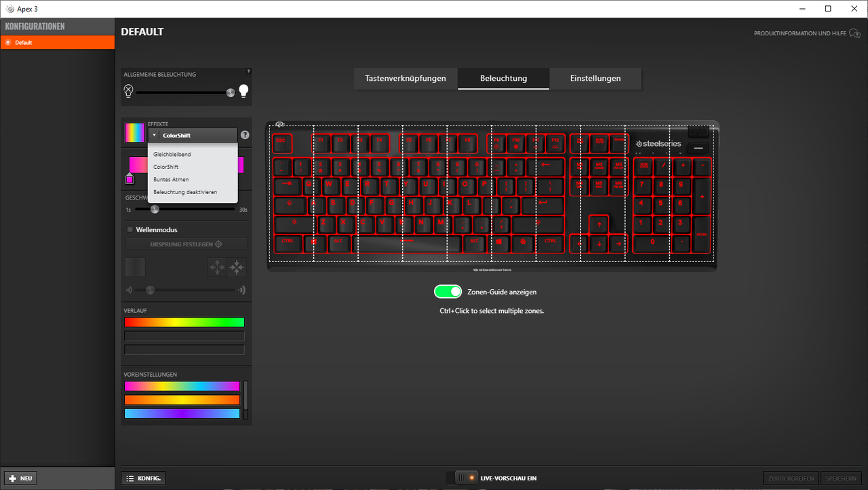868x490 pixels.
Task: Choose ColorShift option in dropdown list
Action: point(193,166)
